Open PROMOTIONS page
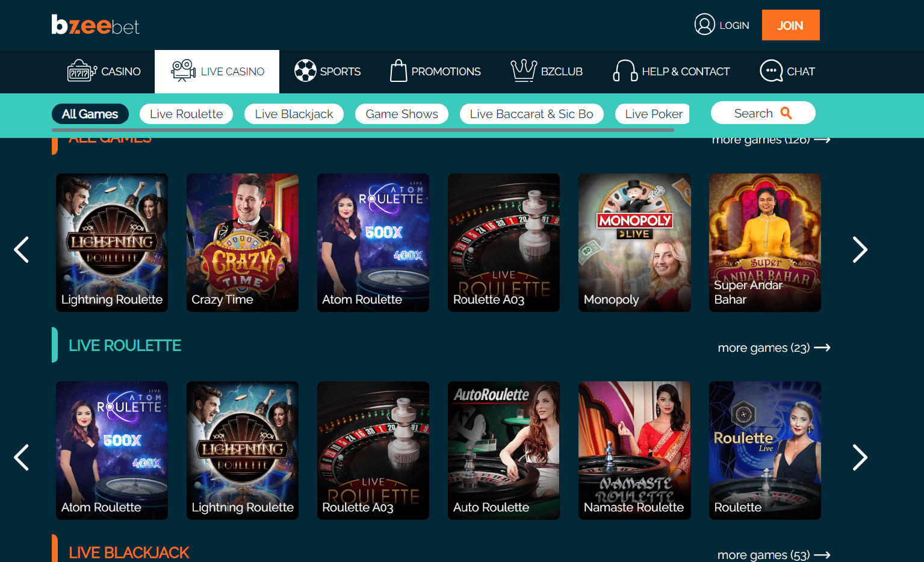The image size is (924, 562). (435, 71)
